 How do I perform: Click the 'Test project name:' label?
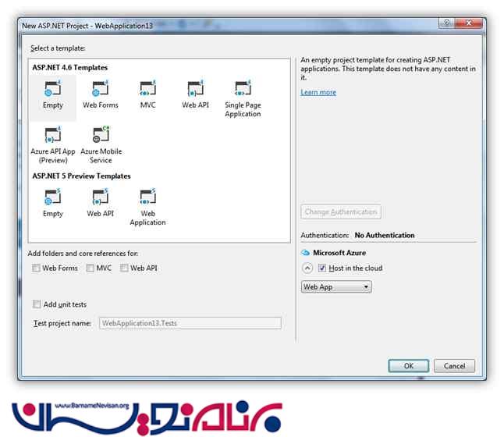[62, 323]
